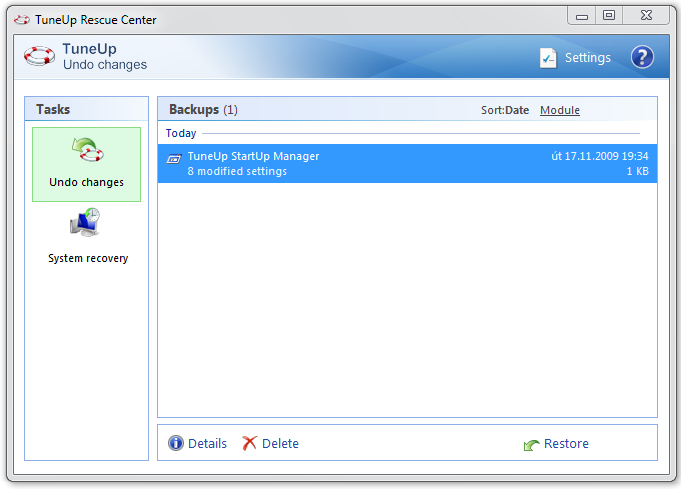The image size is (681, 489).
Task: Select the Undo changes task label
Action: tap(86, 182)
